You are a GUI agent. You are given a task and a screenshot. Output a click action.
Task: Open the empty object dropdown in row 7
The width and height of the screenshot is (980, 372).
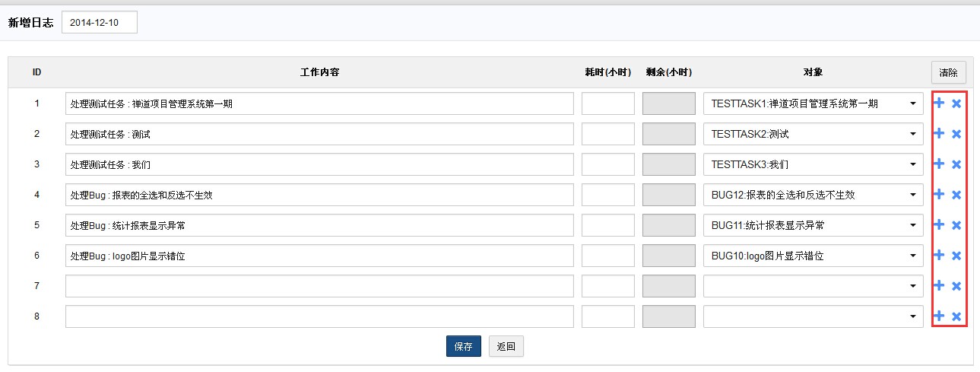(x=813, y=286)
